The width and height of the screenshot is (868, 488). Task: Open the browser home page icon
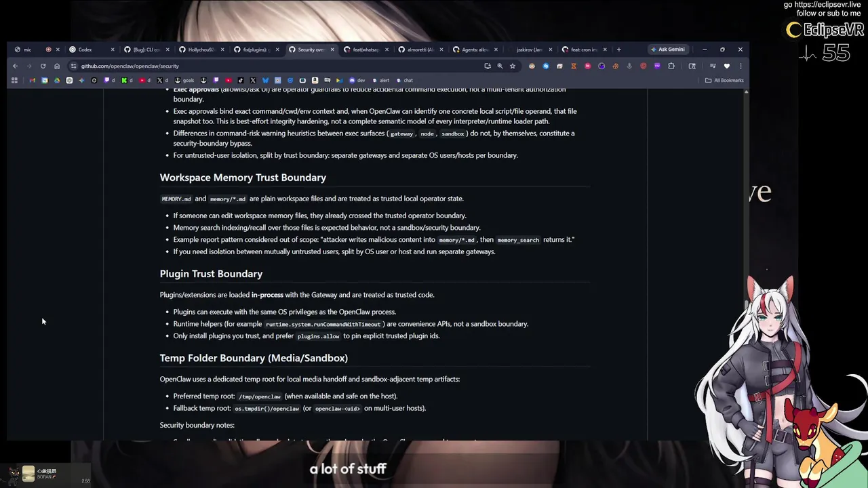point(57,66)
